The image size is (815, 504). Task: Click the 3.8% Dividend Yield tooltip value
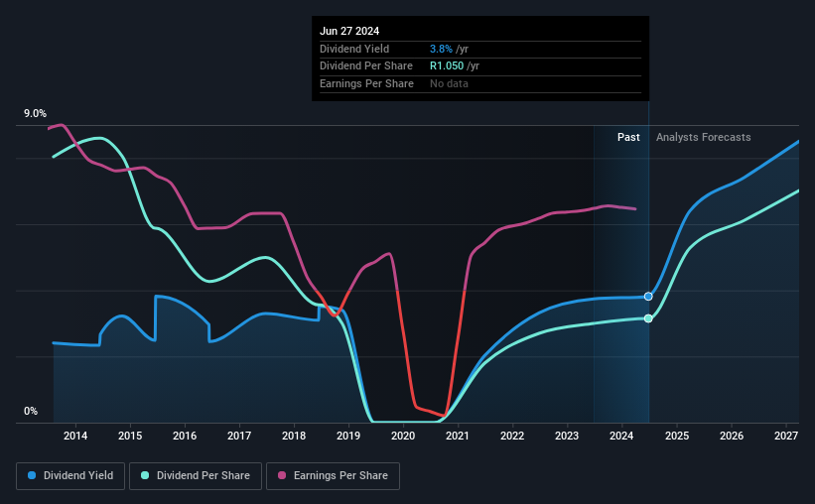(x=441, y=49)
